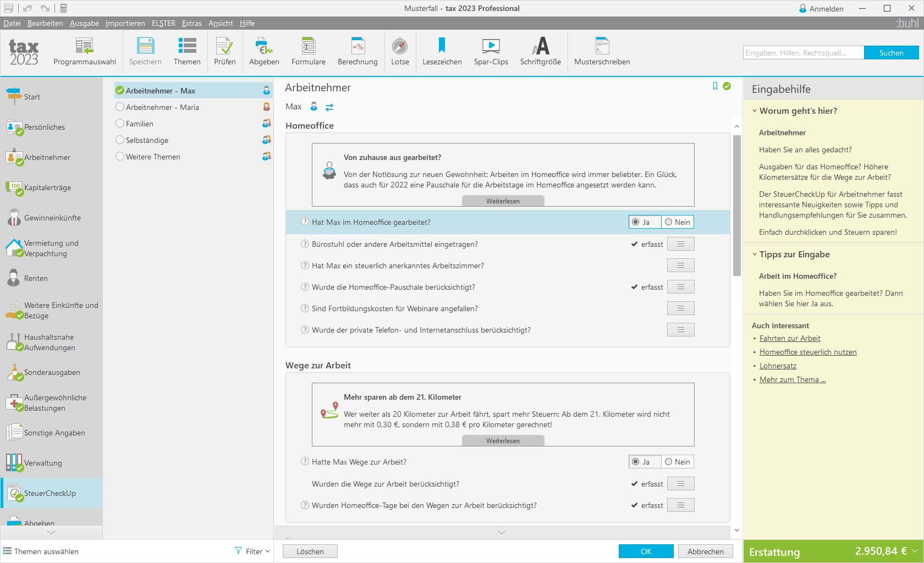Click the OK button
This screenshot has width=924, height=563.
click(646, 551)
